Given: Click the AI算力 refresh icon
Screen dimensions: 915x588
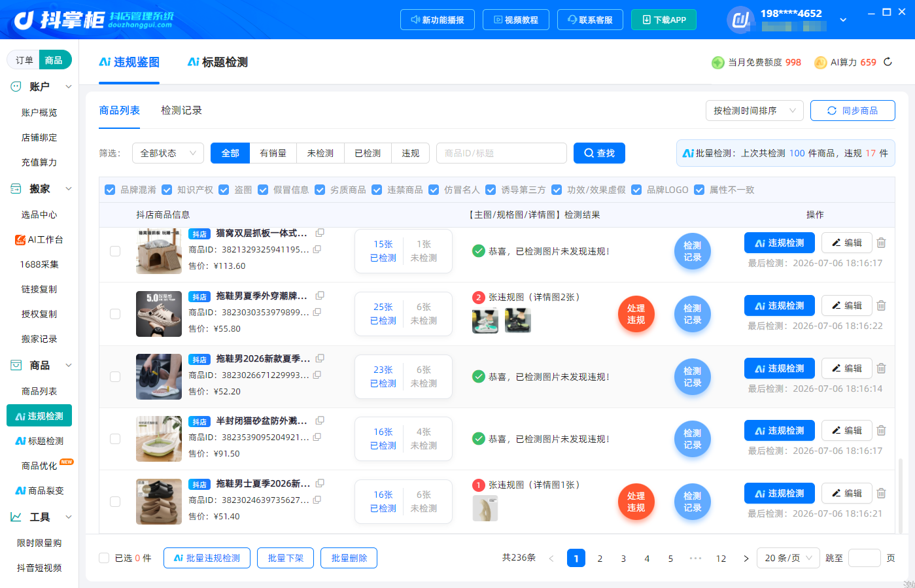Looking at the screenshot, I should tap(888, 62).
